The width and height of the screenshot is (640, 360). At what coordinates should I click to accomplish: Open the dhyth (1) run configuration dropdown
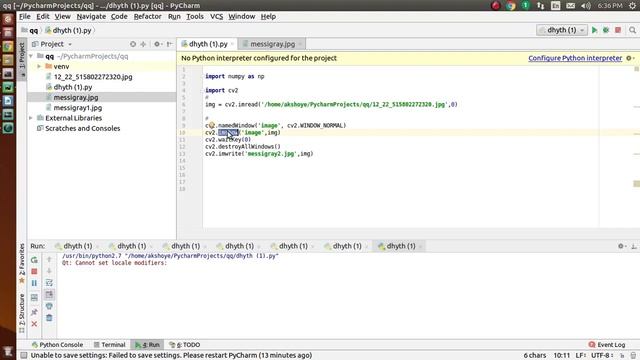click(x=562, y=30)
